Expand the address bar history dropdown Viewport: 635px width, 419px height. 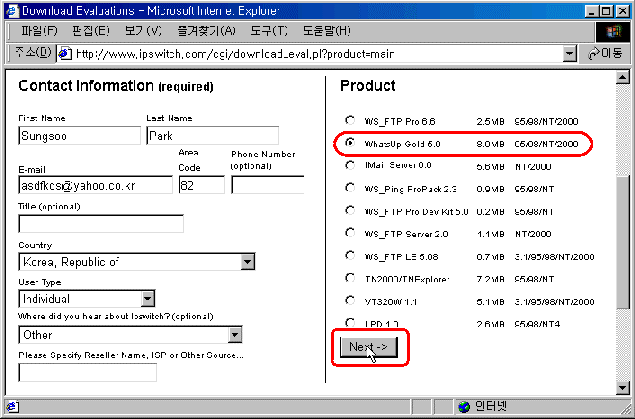(x=570, y=53)
